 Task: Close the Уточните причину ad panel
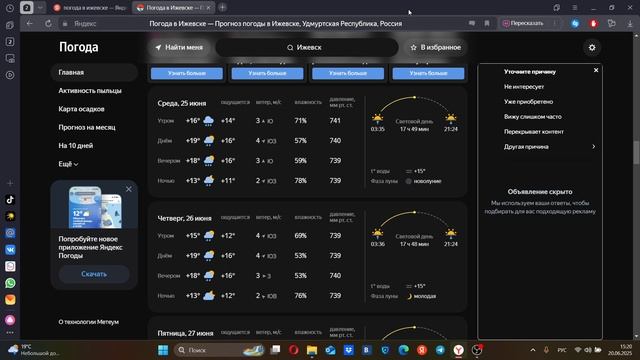(596, 70)
